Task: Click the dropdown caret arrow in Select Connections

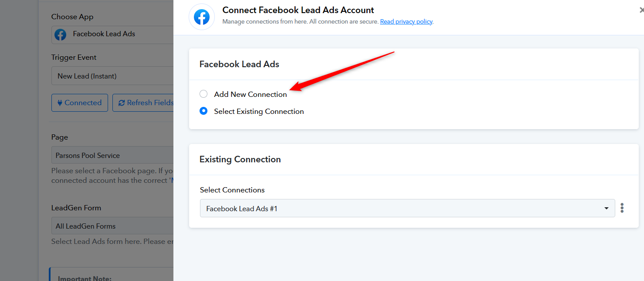Action: pyautogui.click(x=606, y=209)
